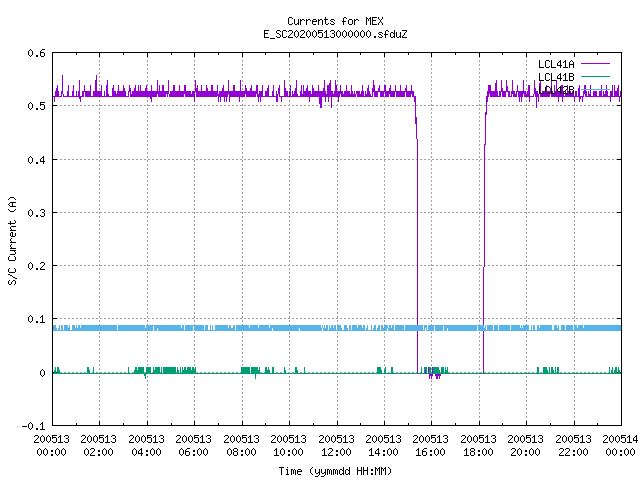Viewport: 640px width, 480px height.
Task: Click the x-axis tick '200514 00:00'
Action: (x=620, y=446)
